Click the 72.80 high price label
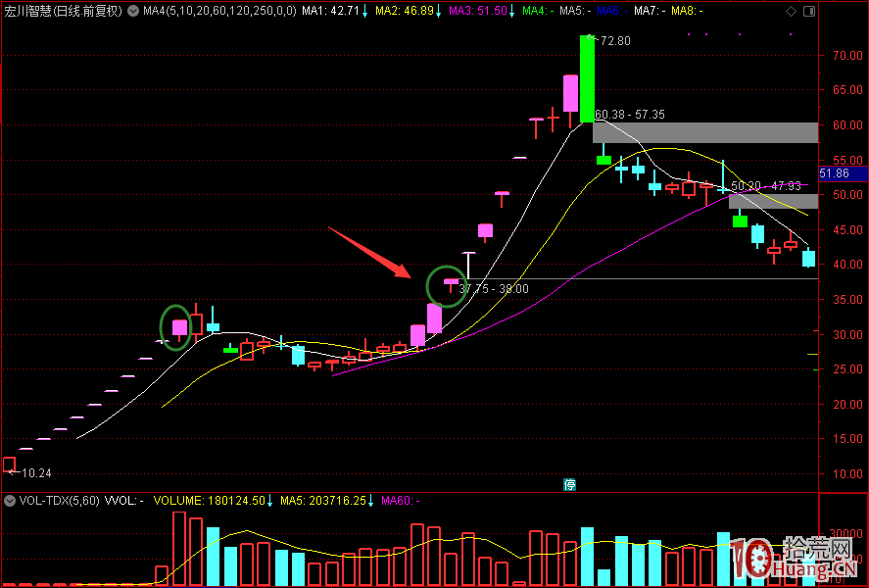Screen dimensions: 869x588 click(x=615, y=41)
